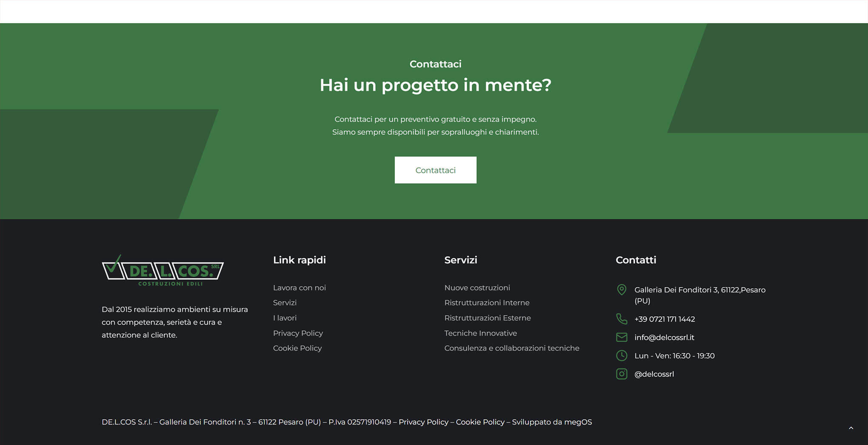Select Nuove costruzioni service link

477,288
